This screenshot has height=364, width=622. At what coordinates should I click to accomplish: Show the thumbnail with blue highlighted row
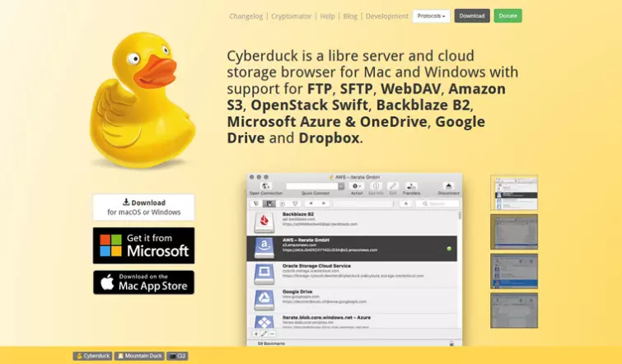point(514,271)
